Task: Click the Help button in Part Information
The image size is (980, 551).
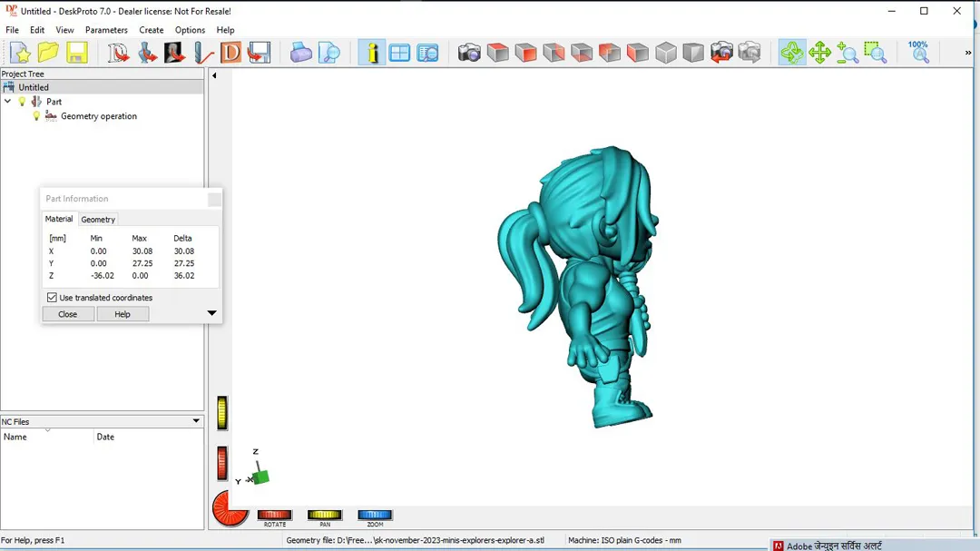Action: pos(122,314)
